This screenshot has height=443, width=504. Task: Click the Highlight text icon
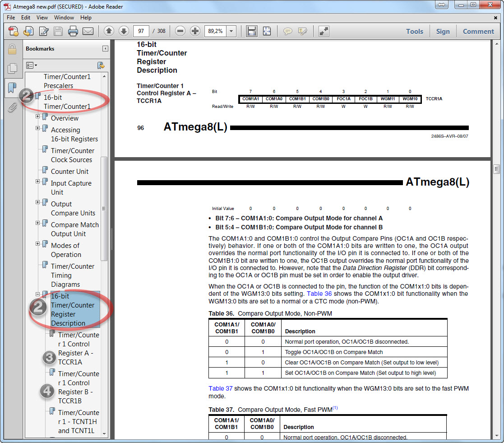[x=302, y=31]
